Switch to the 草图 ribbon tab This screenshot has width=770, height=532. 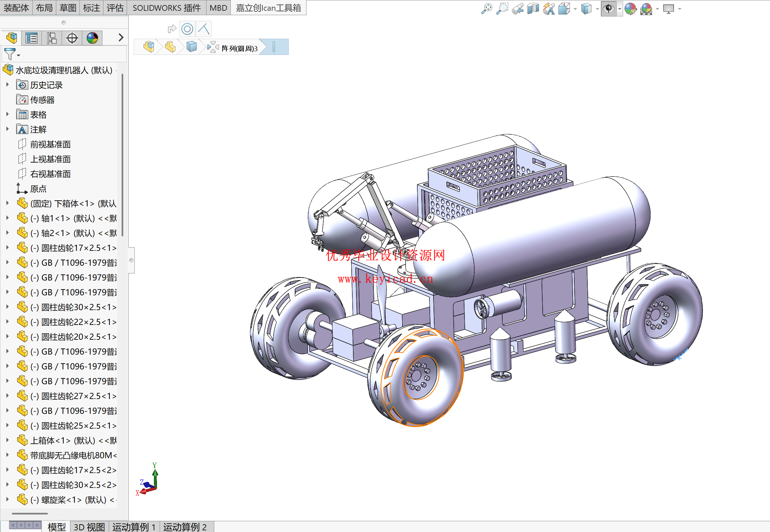(68, 8)
